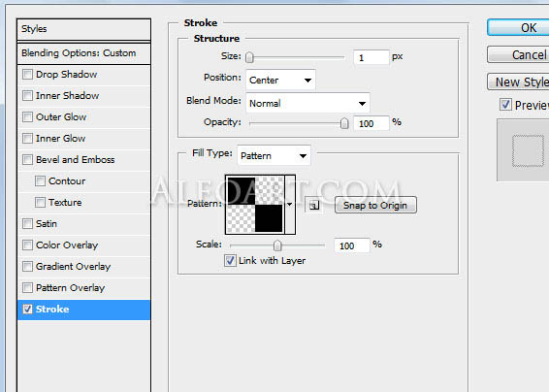This screenshot has height=392, width=549.
Task: Open the Position dropdown
Action: pyautogui.click(x=280, y=80)
